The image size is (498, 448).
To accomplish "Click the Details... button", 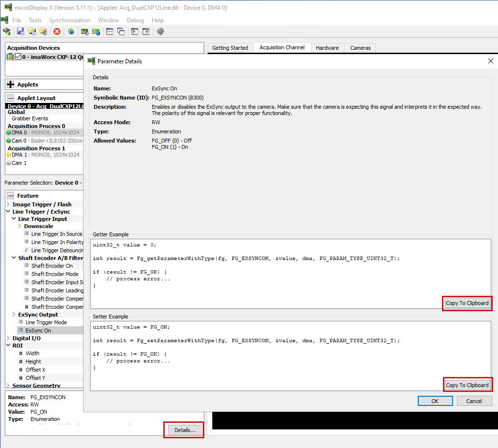I will pos(185,430).
